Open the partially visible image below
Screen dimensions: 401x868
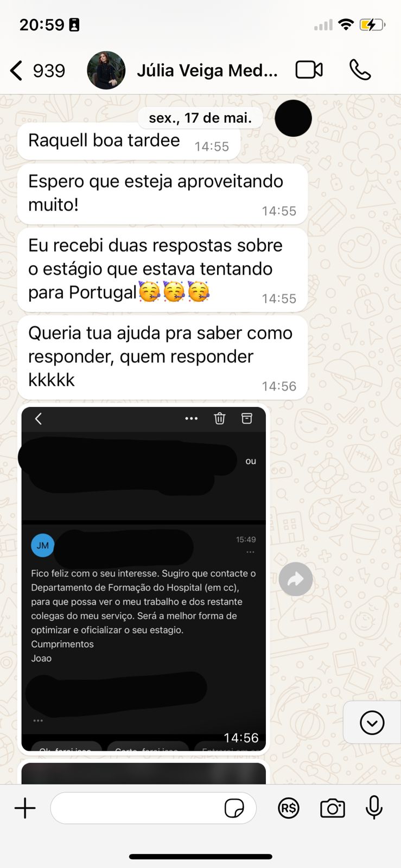point(144,773)
